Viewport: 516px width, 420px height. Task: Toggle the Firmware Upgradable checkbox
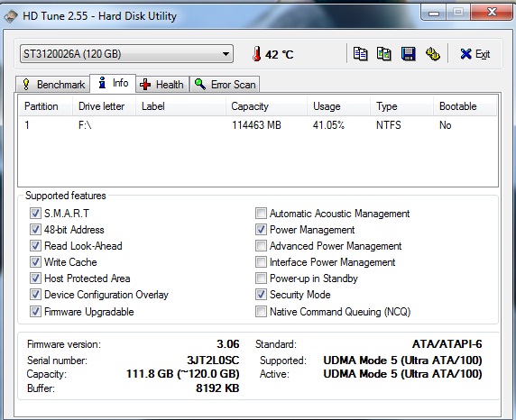click(x=35, y=312)
